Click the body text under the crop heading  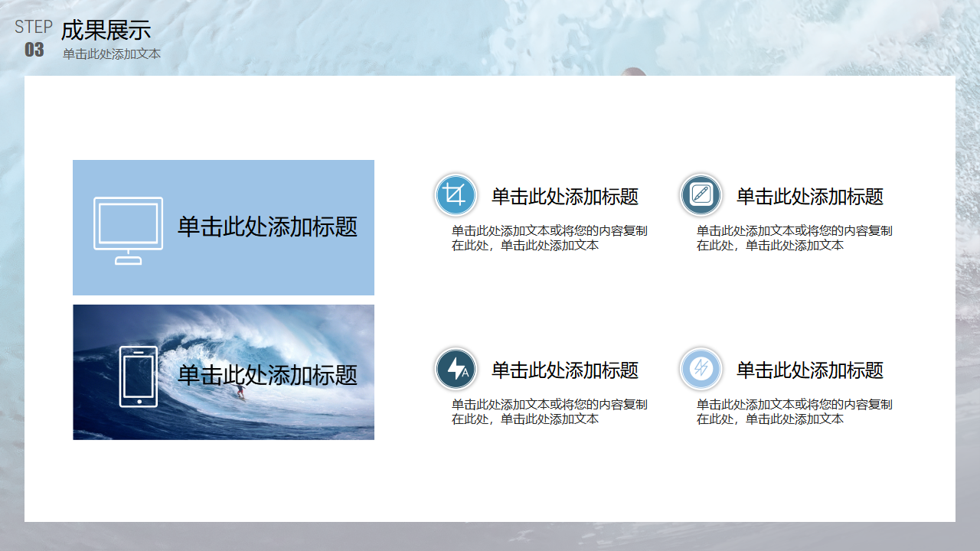[x=550, y=238]
